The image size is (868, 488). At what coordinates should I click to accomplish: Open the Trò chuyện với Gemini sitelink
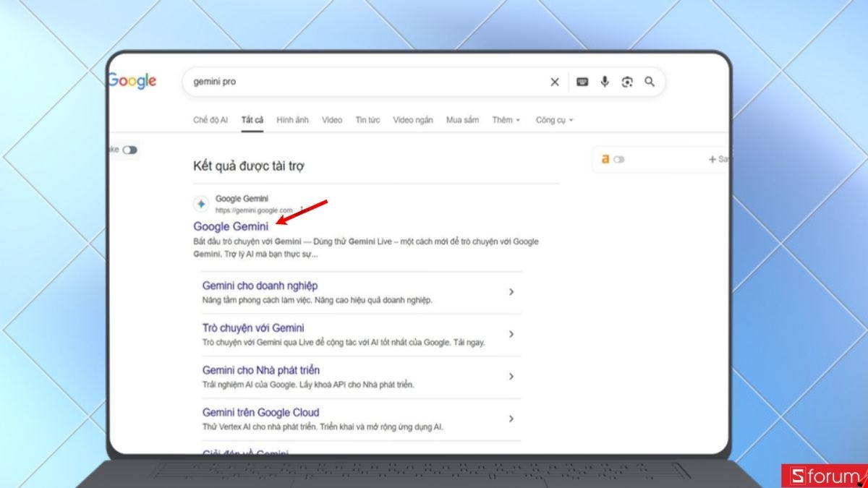click(253, 328)
